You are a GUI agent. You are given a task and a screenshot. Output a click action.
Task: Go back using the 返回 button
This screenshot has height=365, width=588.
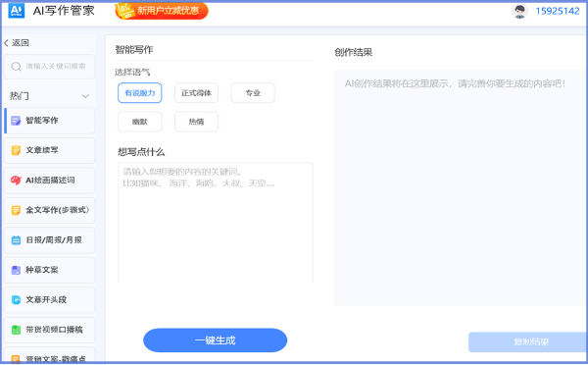(17, 43)
